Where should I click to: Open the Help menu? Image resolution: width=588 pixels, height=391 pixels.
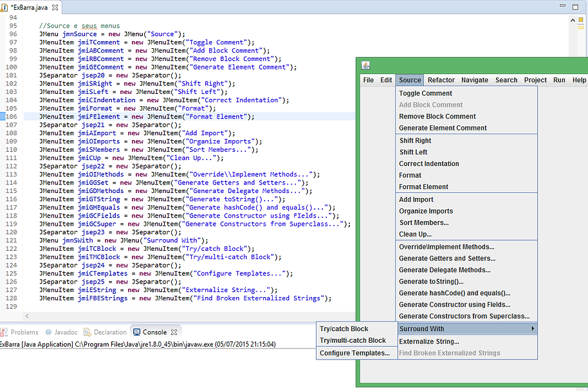coord(579,80)
